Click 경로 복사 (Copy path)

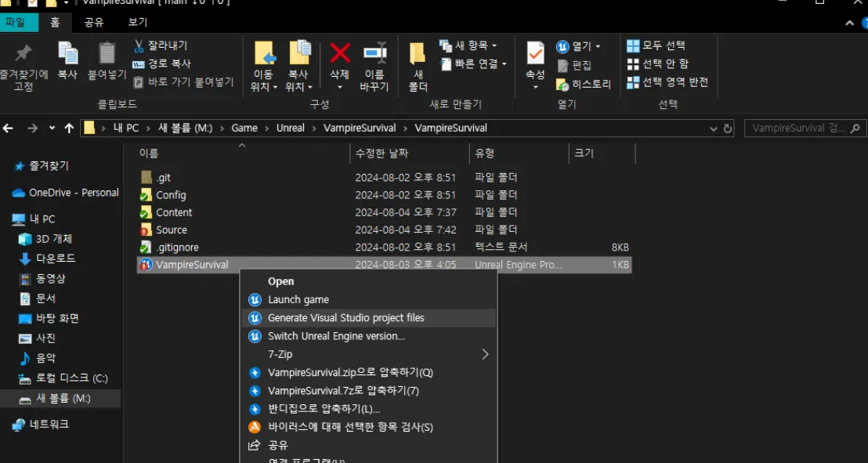click(x=161, y=63)
